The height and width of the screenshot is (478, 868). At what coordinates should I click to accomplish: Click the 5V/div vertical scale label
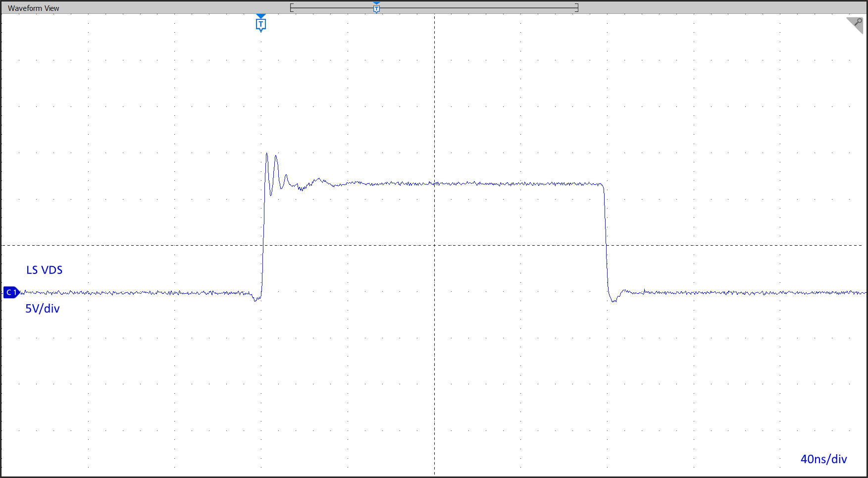(x=43, y=309)
